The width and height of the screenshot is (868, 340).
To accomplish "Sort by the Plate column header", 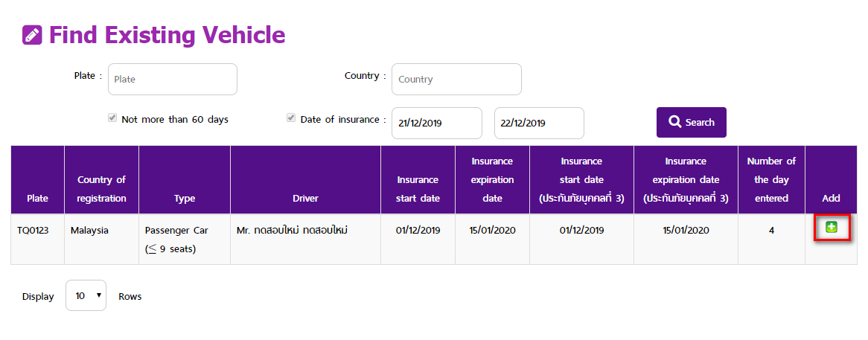I will tap(38, 198).
